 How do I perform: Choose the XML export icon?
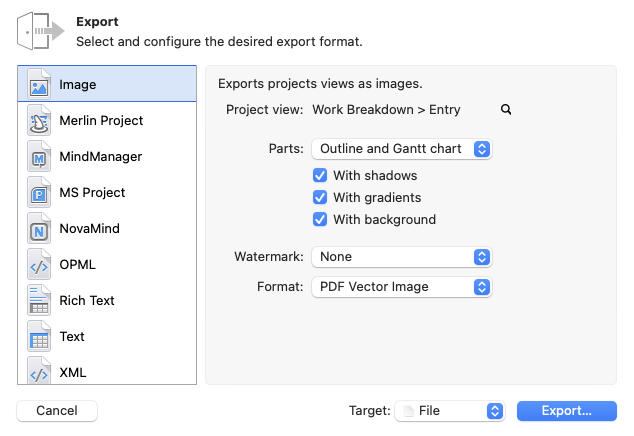pos(39,372)
